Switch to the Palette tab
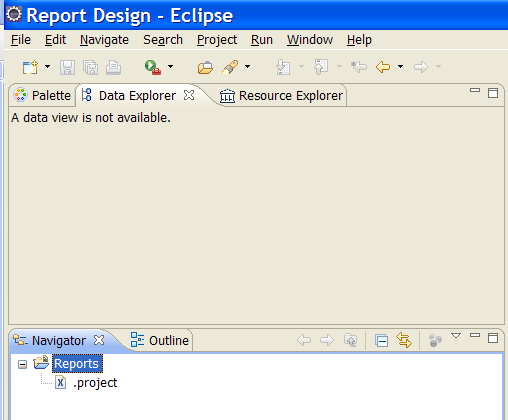The height and width of the screenshot is (420, 508). [x=42, y=96]
